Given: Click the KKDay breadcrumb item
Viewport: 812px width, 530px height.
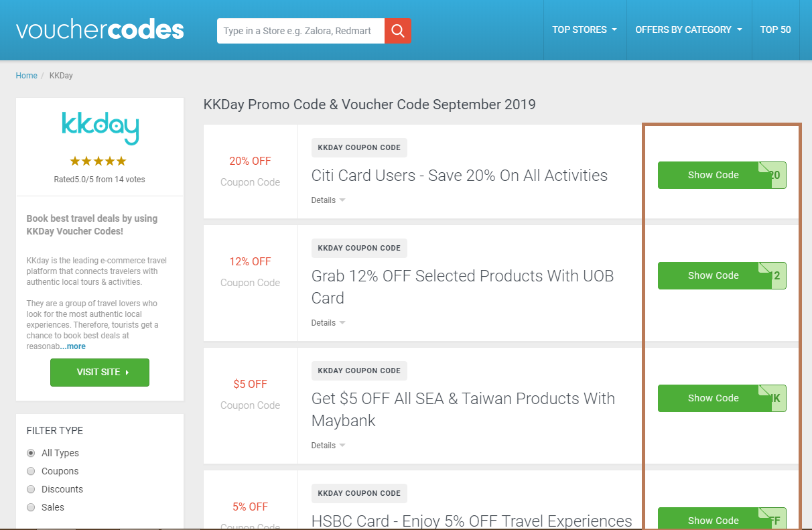Looking at the screenshot, I should (x=61, y=76).
